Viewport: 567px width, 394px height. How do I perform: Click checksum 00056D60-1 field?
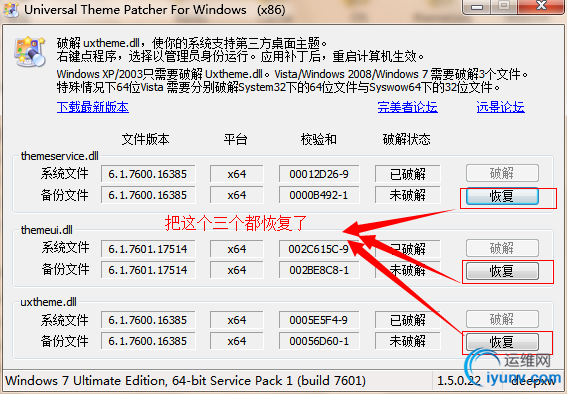319,341
